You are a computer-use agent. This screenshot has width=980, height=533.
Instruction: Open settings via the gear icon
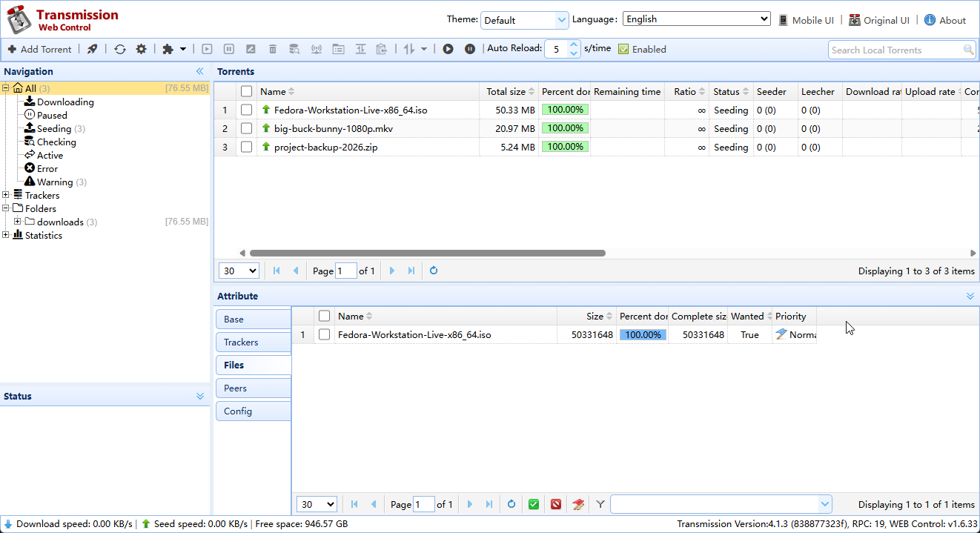141,49
